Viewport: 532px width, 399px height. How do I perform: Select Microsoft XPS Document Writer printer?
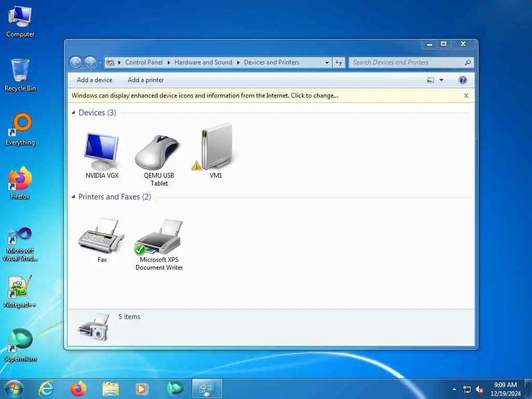click(x=159, y=245)
